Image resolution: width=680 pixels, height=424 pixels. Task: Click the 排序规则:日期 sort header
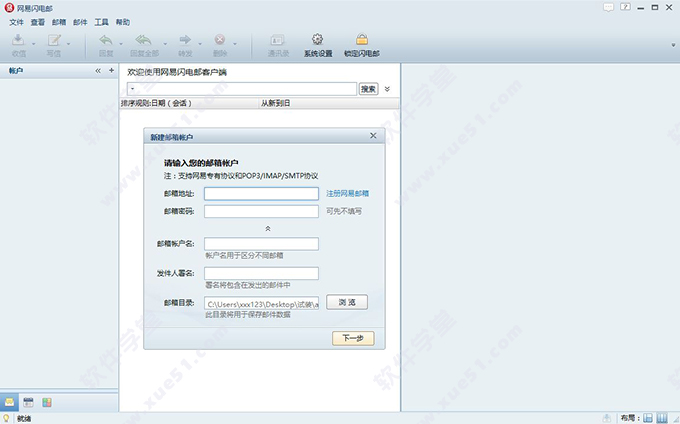click(188, 103)
